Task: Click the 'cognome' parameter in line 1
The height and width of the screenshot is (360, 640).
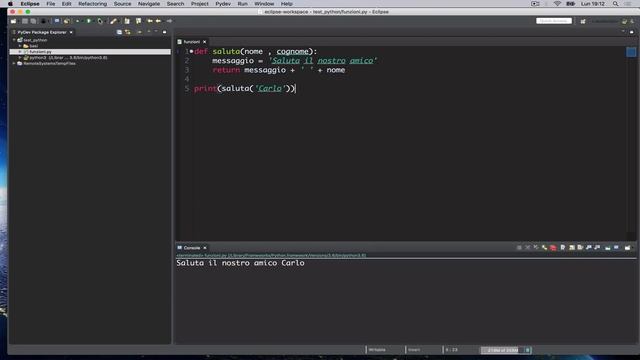Action: [x=292, y=51]
